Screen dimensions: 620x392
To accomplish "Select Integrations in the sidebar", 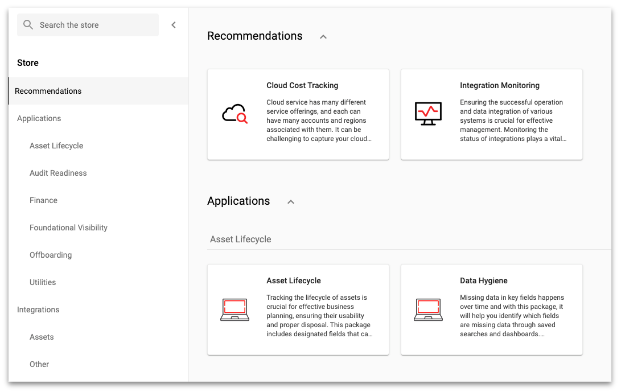I will (38, 309).
